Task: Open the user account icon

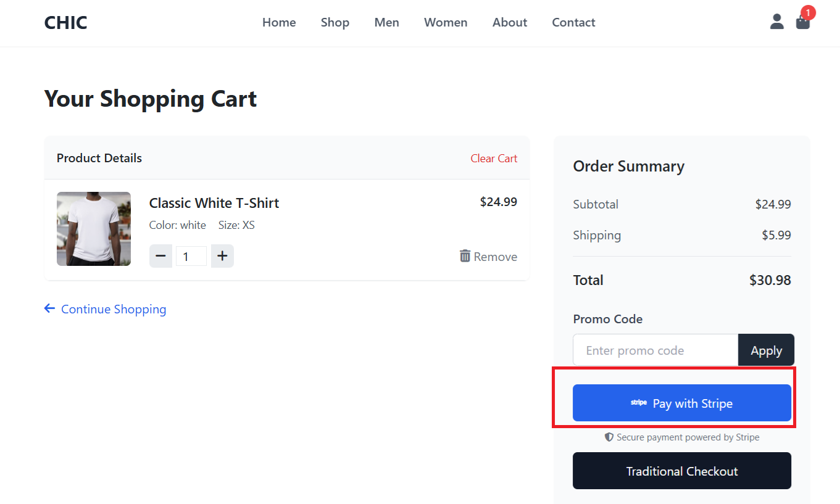Action: 776,22
